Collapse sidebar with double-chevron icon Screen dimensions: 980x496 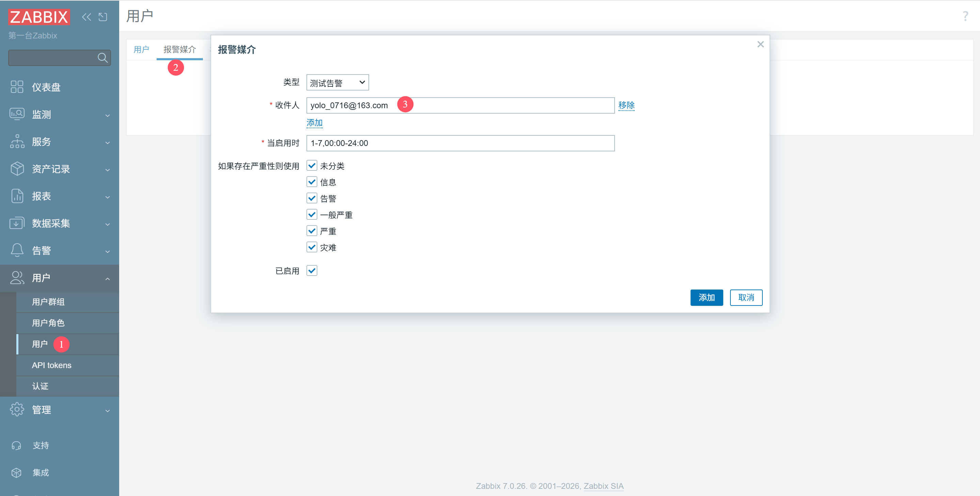click(87, 17)
